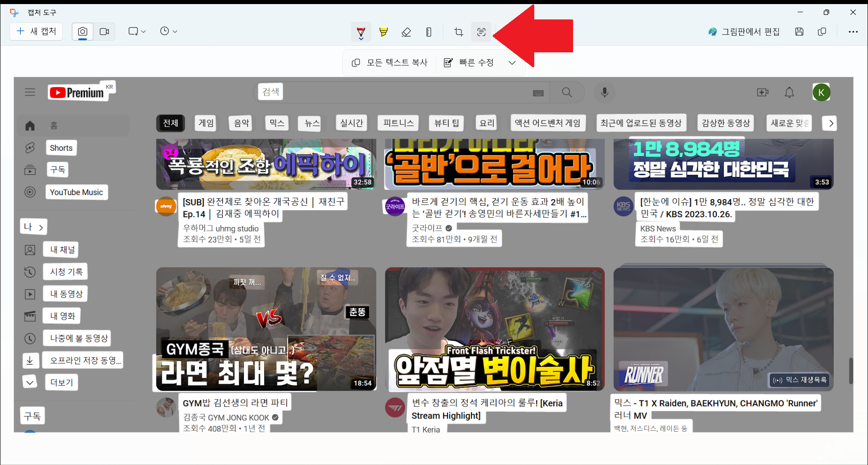Select the 액션 어드벤처 게임 chip
Screen dimensions: 868x465
point(548,123)
